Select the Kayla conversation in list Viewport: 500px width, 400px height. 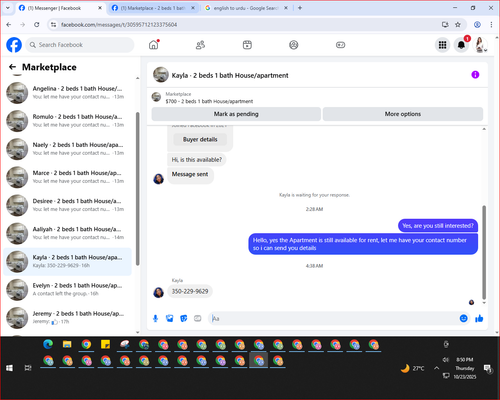point(67,261)
